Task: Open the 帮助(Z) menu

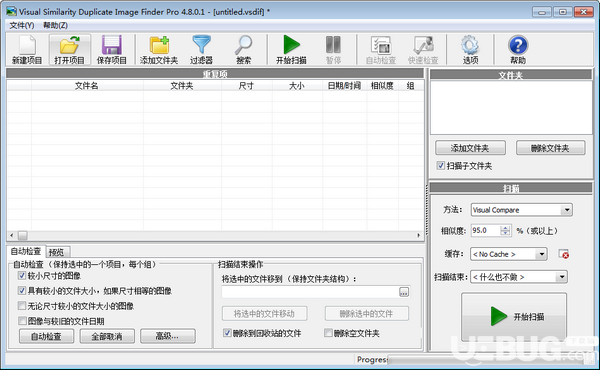Action: click(x=55, y=25)
